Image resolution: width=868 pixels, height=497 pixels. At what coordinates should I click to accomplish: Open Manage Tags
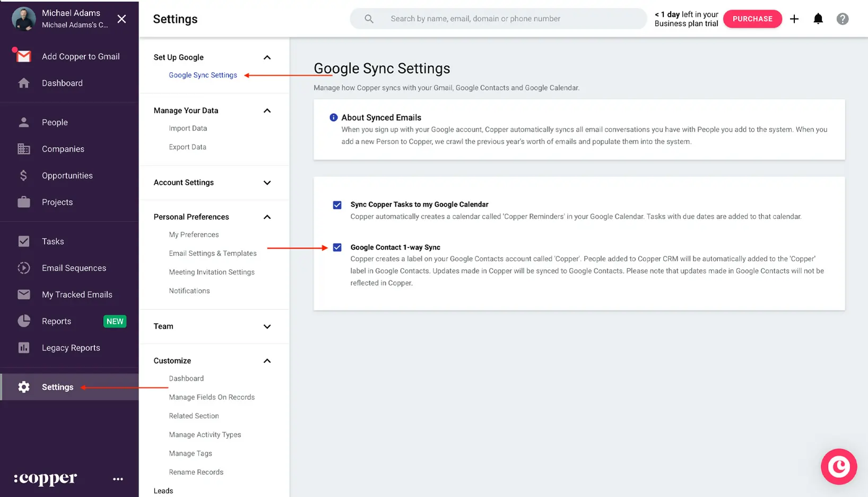coord(190,453)
